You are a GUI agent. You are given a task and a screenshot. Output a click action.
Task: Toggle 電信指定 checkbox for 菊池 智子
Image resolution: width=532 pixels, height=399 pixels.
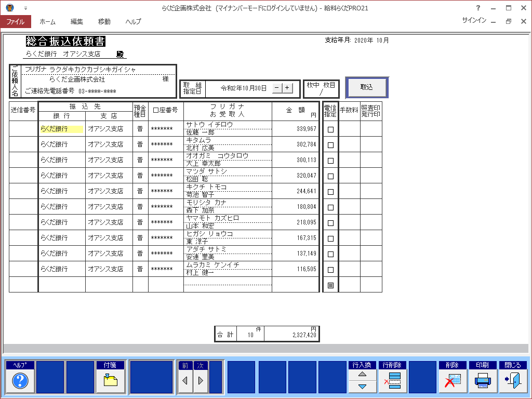pos(330,192)
